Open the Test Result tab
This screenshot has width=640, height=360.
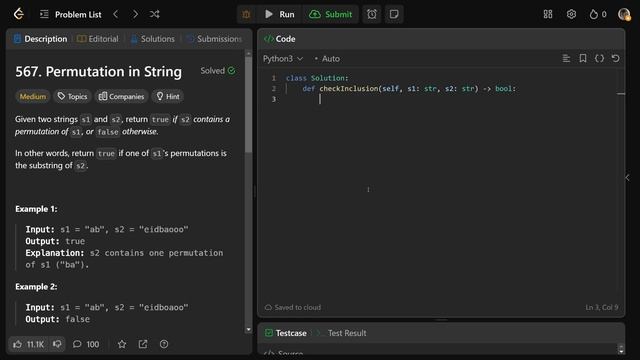pos(342,333)
